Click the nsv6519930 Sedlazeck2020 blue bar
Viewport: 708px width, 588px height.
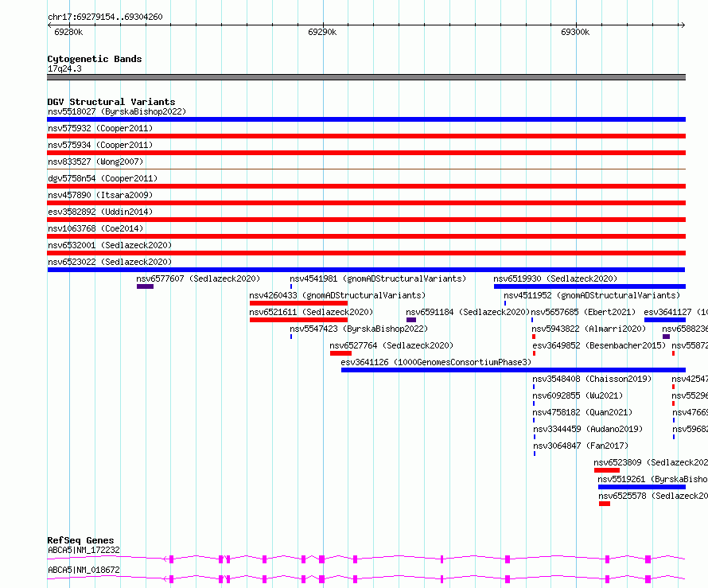tap(589, 286)
